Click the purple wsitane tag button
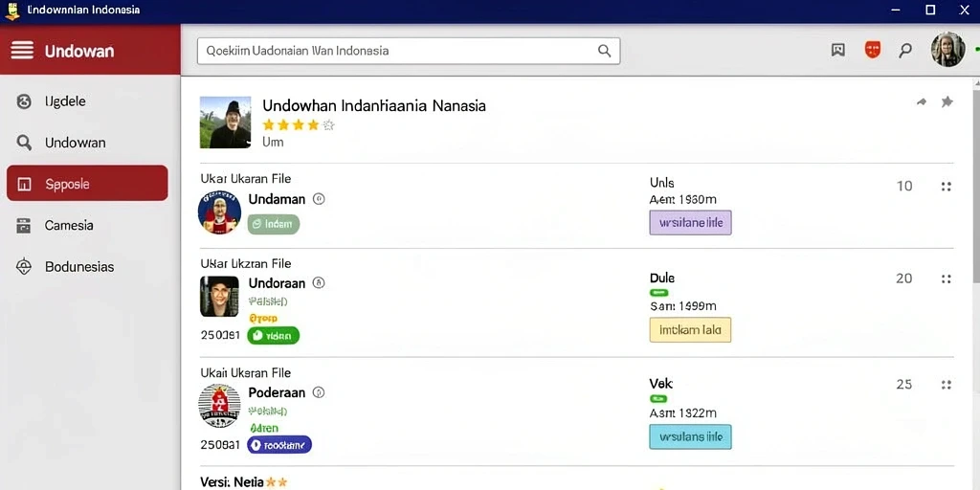 pos(690,222)
